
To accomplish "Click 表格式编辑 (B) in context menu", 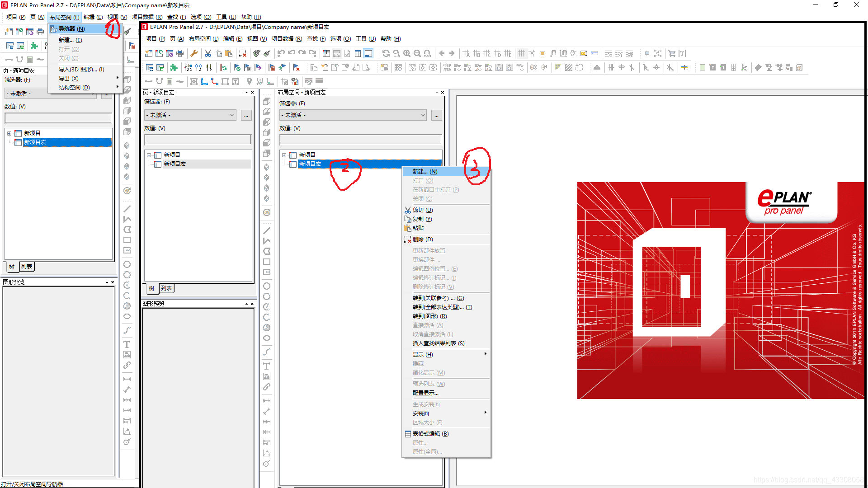I will pos(430,434).
